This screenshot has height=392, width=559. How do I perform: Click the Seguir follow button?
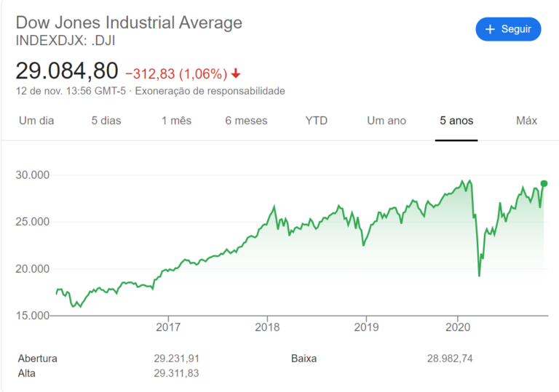point(508,29)
